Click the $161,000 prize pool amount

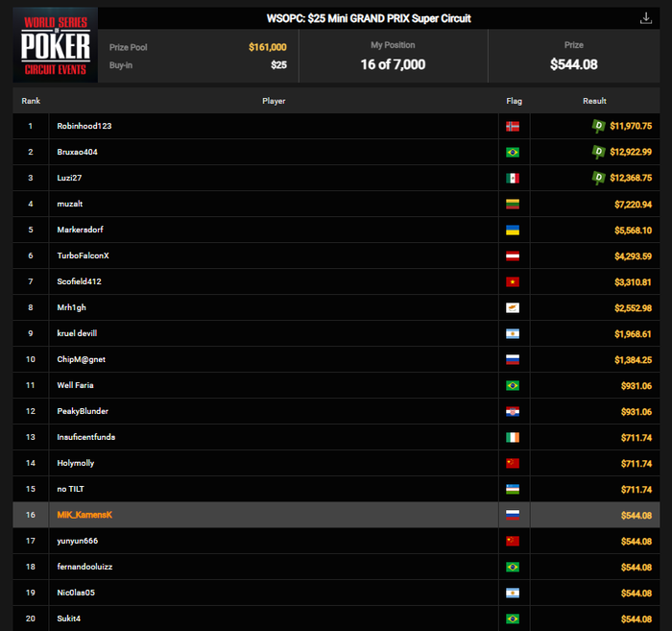(x=268, y=47)
